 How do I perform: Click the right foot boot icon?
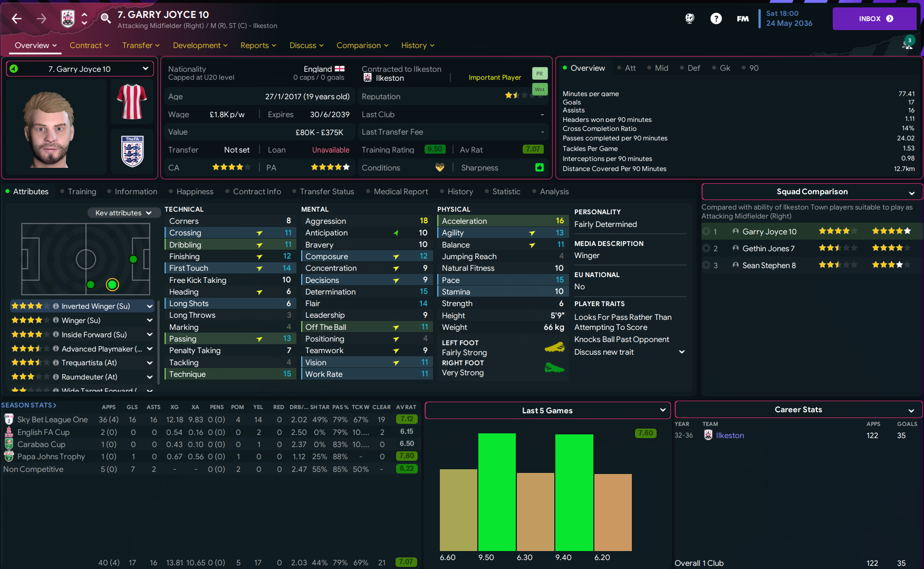tap(554, 367)
